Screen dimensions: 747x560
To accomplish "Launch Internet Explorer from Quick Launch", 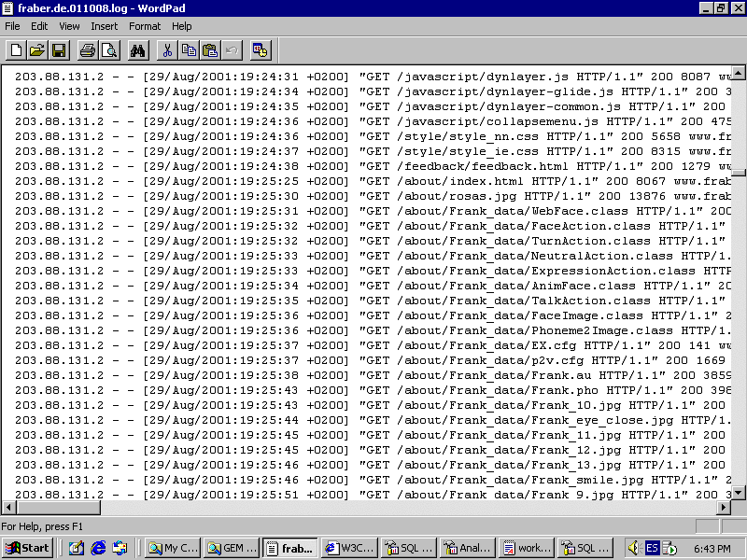I will [x=98, y=548].
